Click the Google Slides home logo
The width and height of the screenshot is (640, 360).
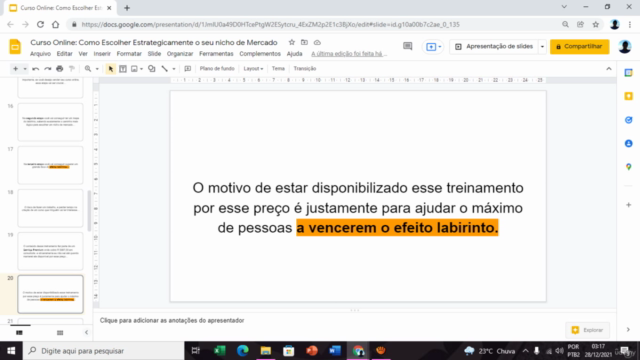[15, 47]
